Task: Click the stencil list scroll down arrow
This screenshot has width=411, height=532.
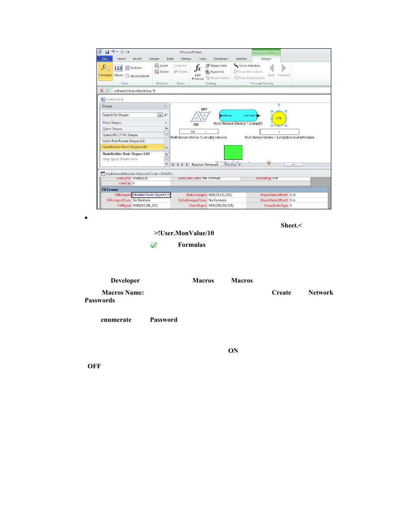Action: [x=166, y=147]
